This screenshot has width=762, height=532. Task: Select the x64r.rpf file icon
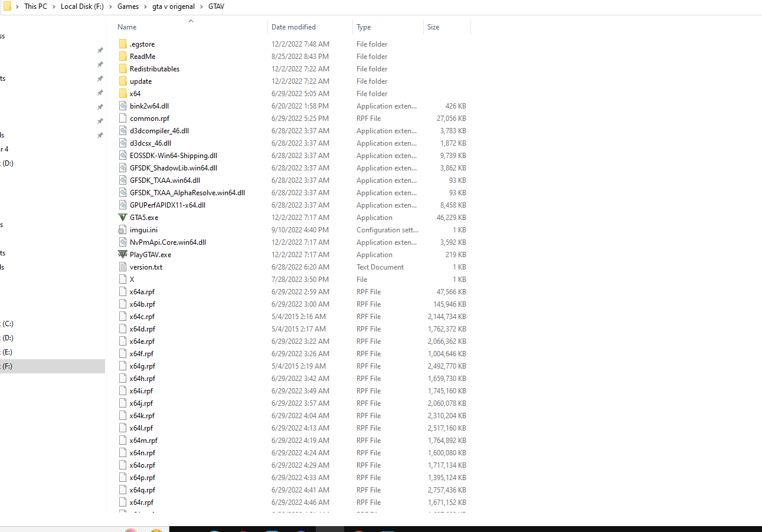click(x=123, y=502)
